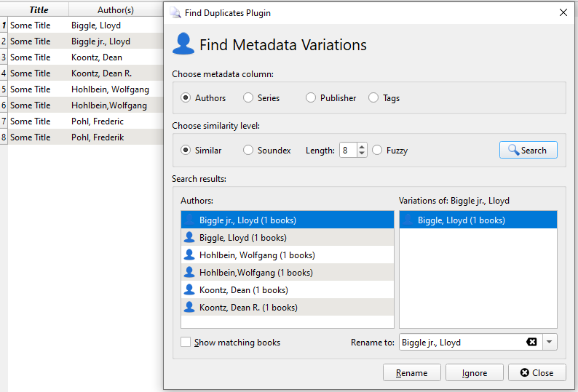The height and width of the screenshot is (392, 578).
Task: Click person icon next to Hohlbein, Wolfgang (1 books)
Action: (x=189, y=255)
